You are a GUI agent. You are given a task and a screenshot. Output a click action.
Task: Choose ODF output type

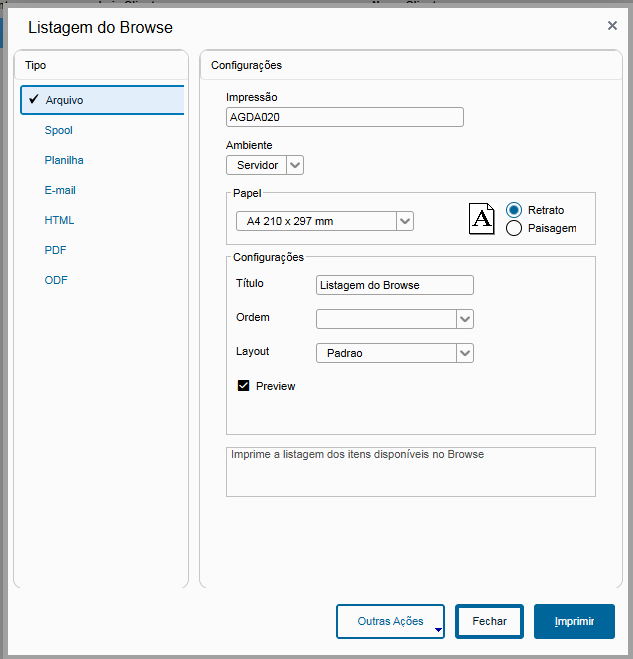tap(56, 280)
